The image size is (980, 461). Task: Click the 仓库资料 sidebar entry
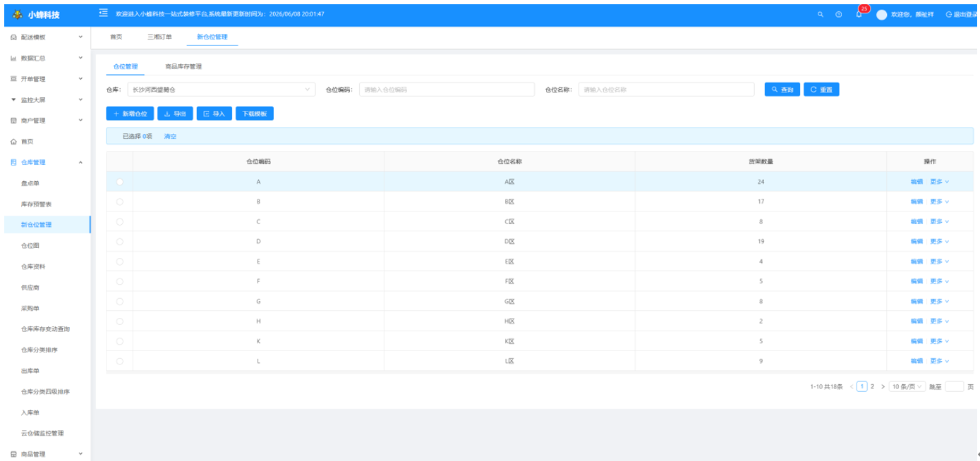point(33,266)
